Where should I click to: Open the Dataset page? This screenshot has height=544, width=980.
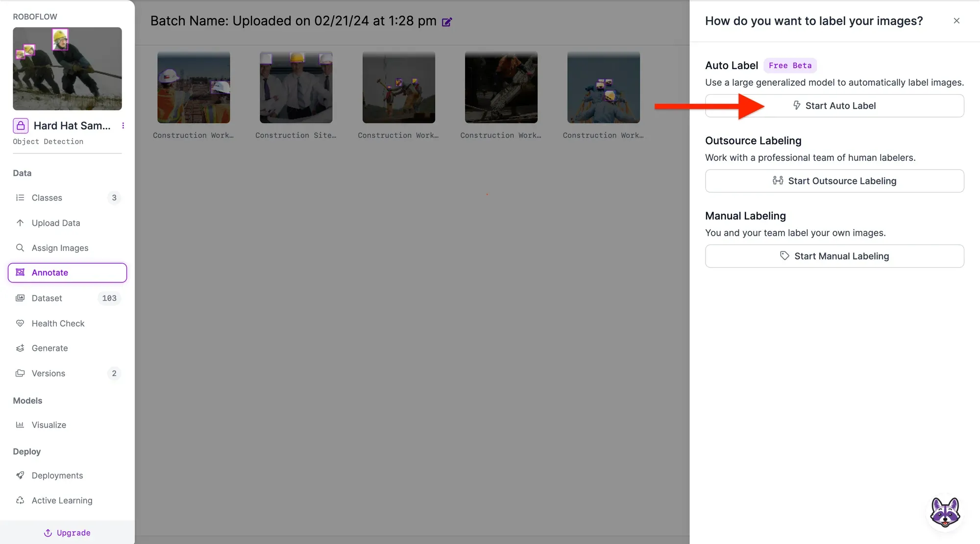pyautogui.click(x=47, y=298)
